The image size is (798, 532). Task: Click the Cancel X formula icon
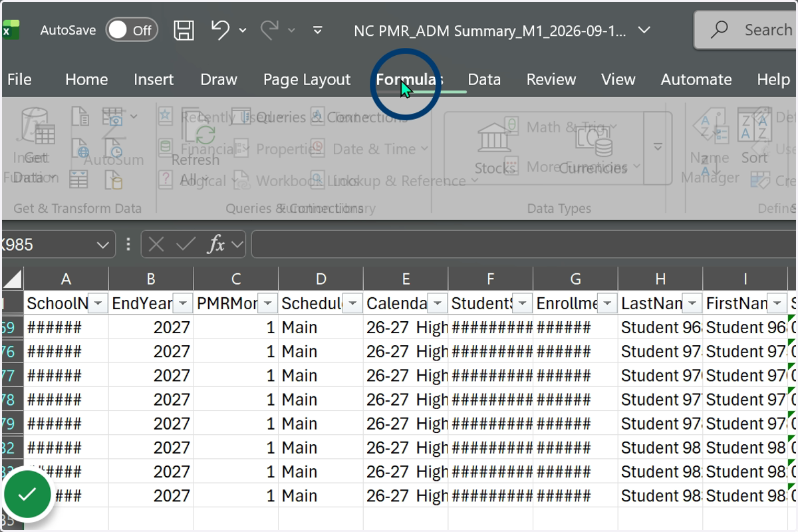[x=156, y=245]
